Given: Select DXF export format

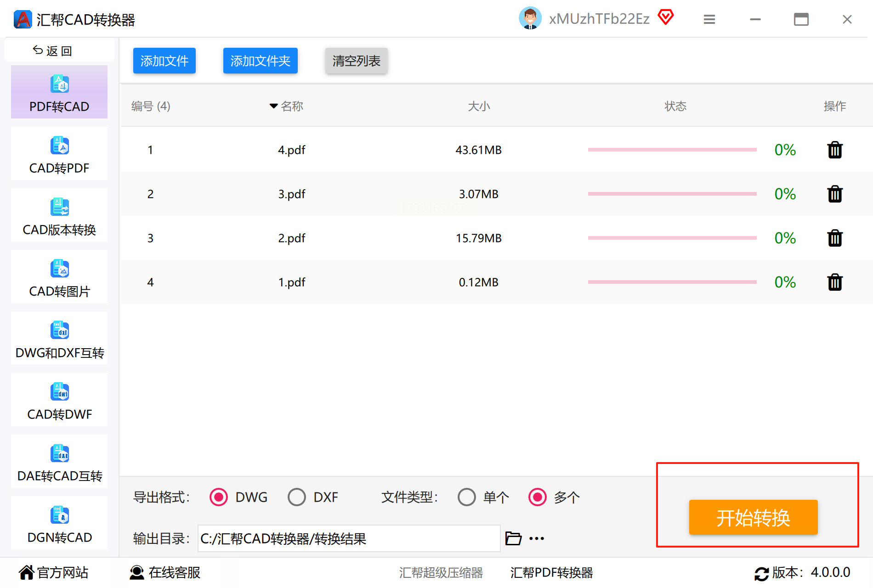Looking at the screenshot, I should [x=297, y=497].
